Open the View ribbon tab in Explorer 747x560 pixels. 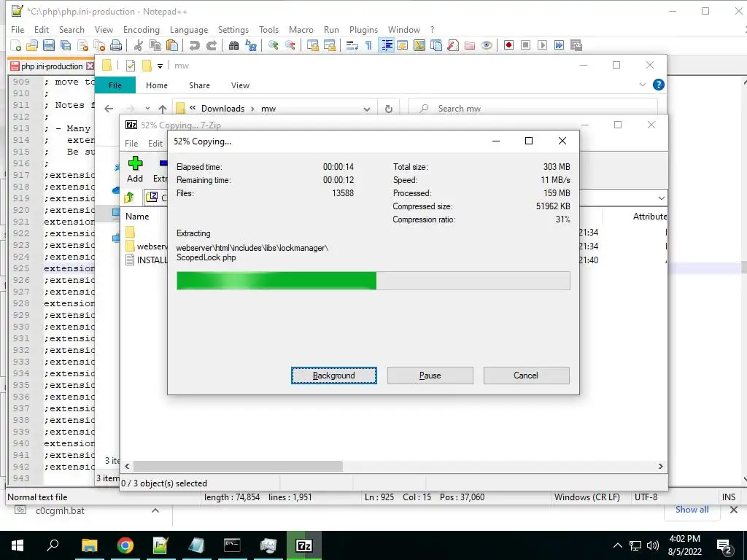tap(240, 85)
